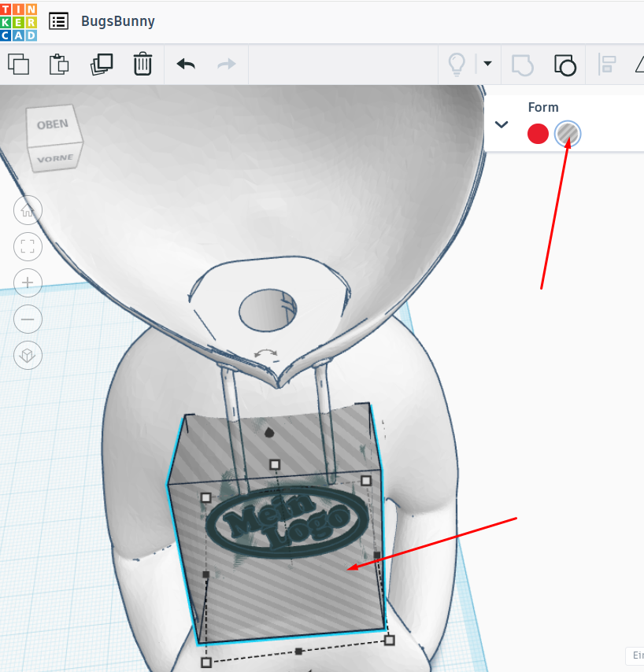Click the rotation handle arrow above the box
The height and width of the screenshot is (672, 644).
[x=266, y=353]
